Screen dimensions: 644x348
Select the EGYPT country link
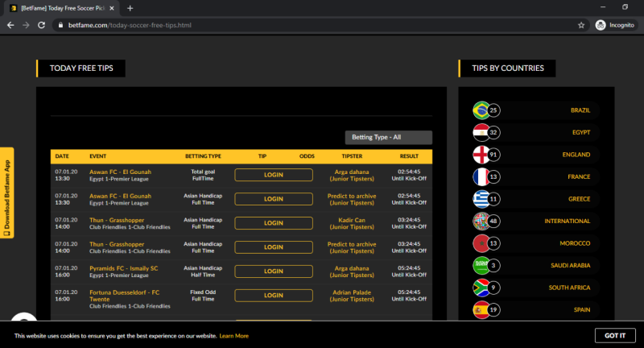[x=581, y=132]
